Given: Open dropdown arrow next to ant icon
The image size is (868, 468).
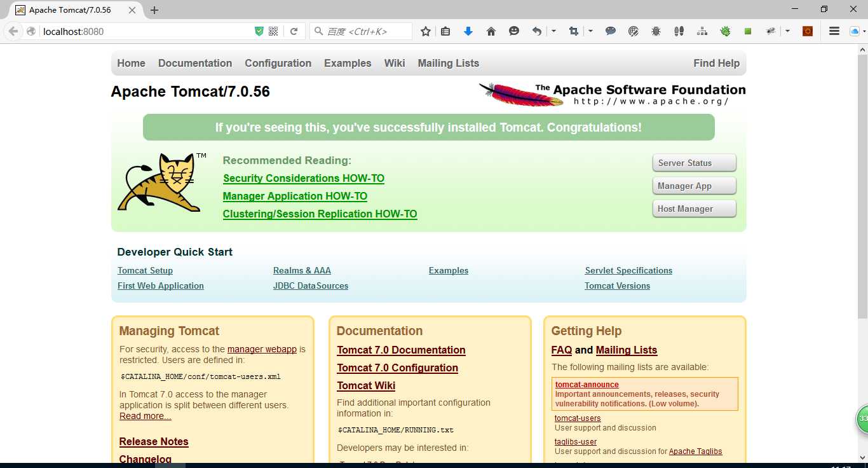Looking at the screenshot, I should click(x=787, y=31).
